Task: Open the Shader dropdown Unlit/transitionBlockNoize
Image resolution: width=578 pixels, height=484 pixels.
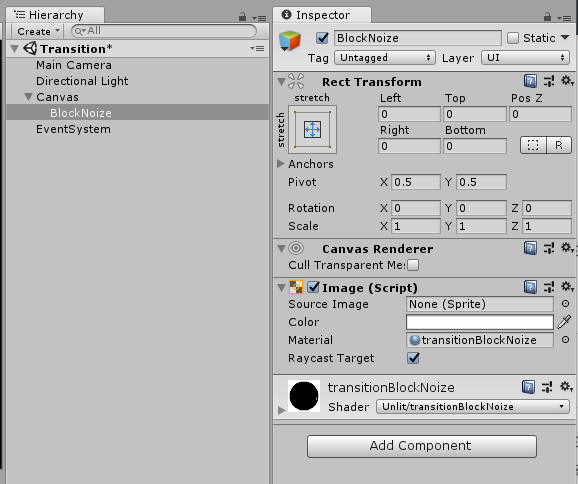Action: 473,407
